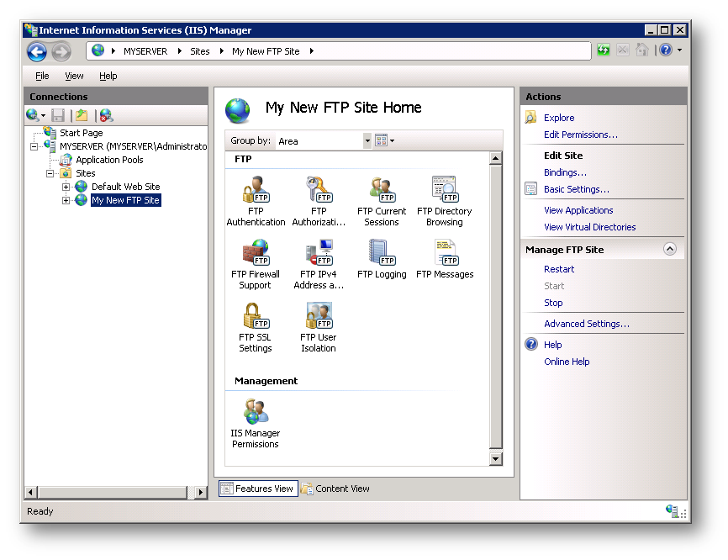Collapse the MYSERVER tree node
The width and height of the screenshot is (728, 560).
click(34, 147)
